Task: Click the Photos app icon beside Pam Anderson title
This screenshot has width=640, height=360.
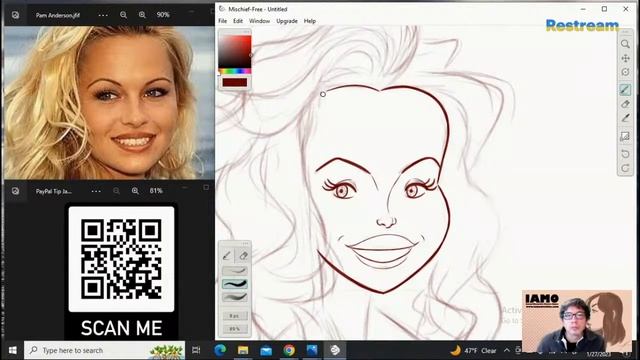Action: [x=16, y=15]
